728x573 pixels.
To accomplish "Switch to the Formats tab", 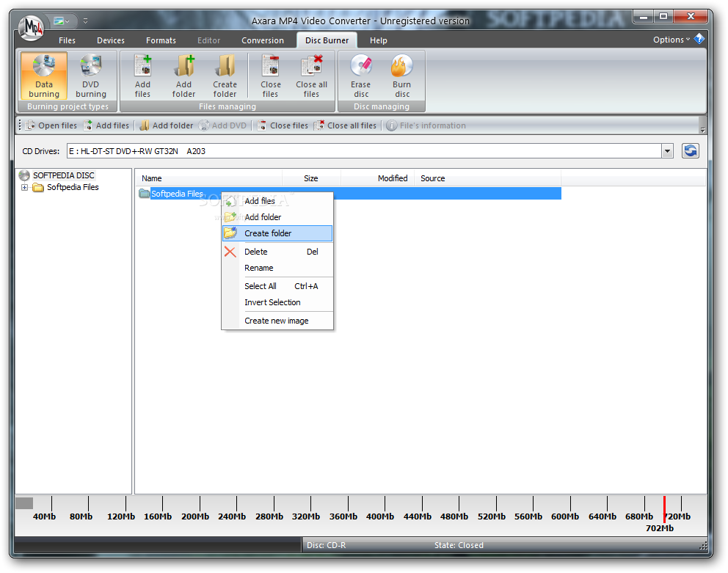I will tap(161, 40).
